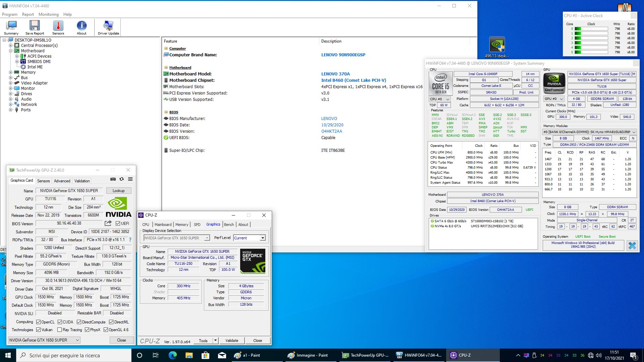
Task: Open the Summary toolbar icon in HWiNFO64
Action: coord(11,27)
